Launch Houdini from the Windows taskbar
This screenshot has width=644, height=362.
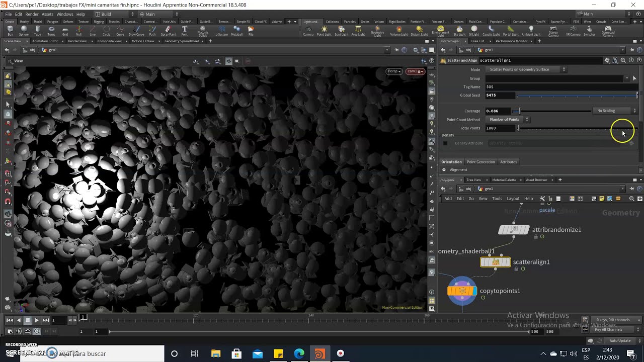click(319, 353)
